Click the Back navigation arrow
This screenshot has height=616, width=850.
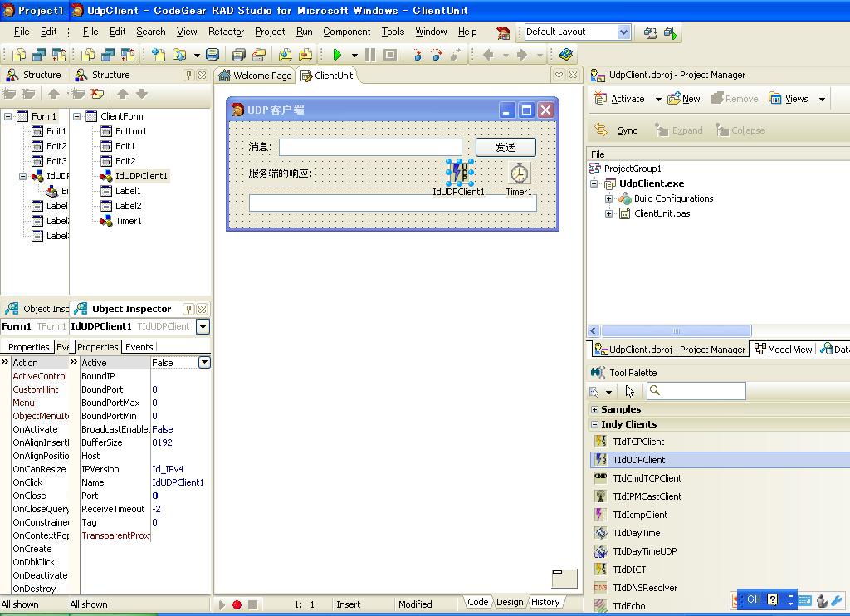tap(488, 55)
